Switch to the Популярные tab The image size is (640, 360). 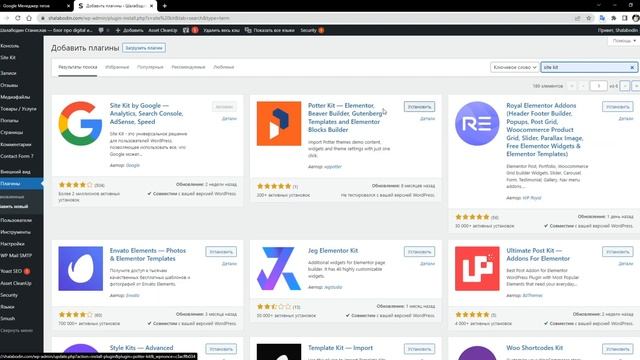[x=150, y=67]
